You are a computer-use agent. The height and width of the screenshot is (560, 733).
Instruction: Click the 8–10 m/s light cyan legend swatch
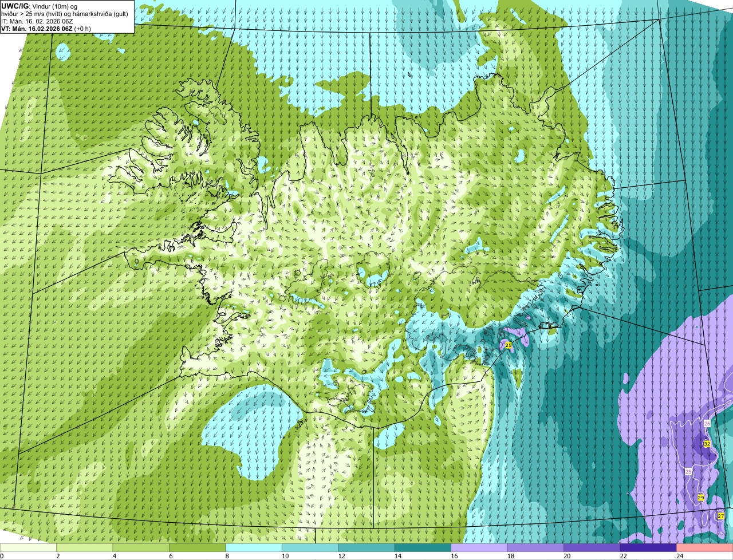254,547
